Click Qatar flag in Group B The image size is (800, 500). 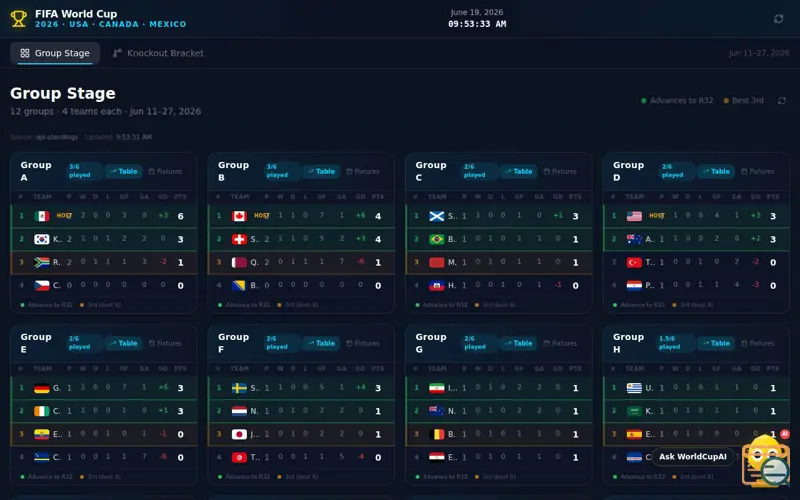[x=239, y=262]
